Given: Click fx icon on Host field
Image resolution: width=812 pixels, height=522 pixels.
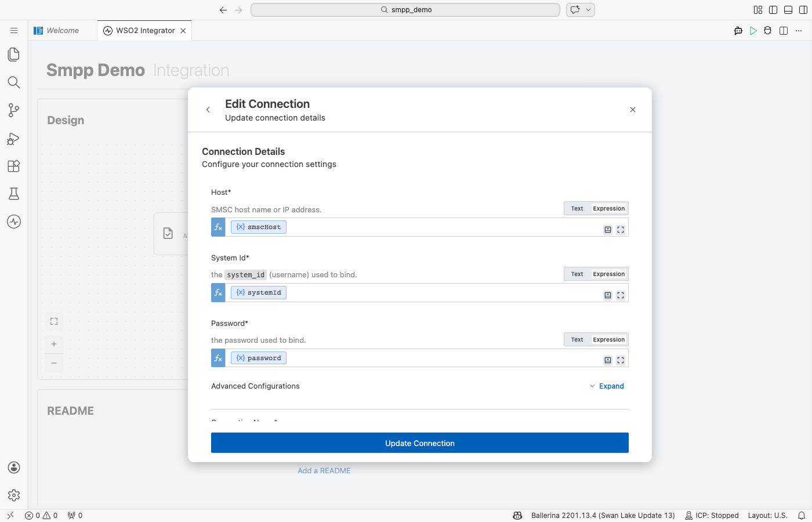Looking at the screenshot, I should [218, 227].
